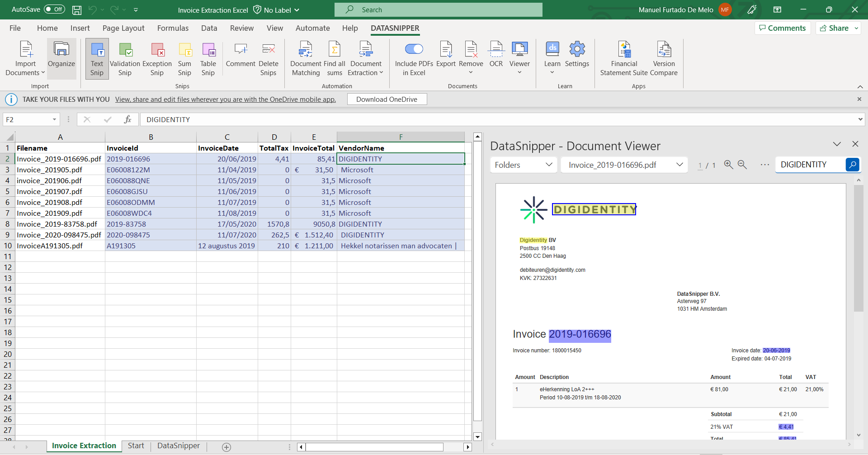Select the Text Snip tool
868x455 pixels.
[97, 59]
